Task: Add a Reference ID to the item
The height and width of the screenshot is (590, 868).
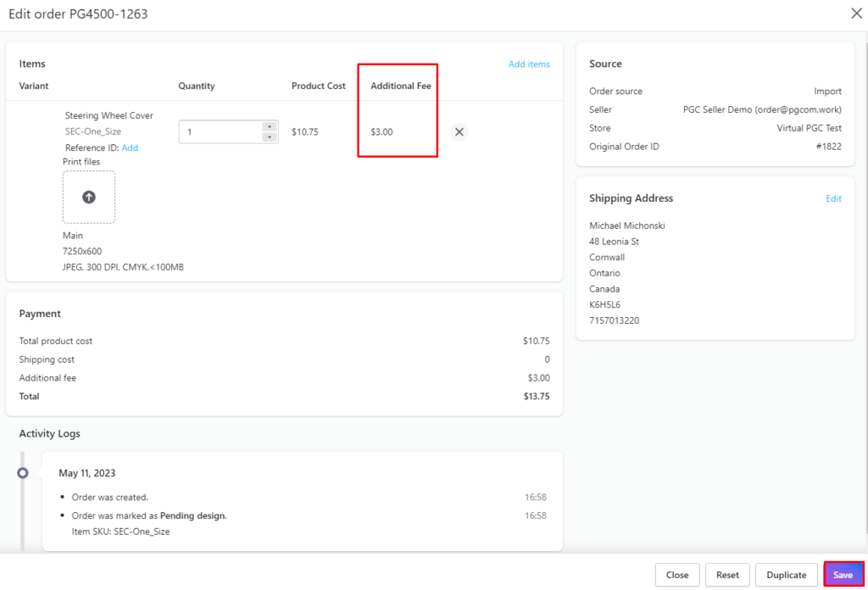Action: tap(129, 147)
